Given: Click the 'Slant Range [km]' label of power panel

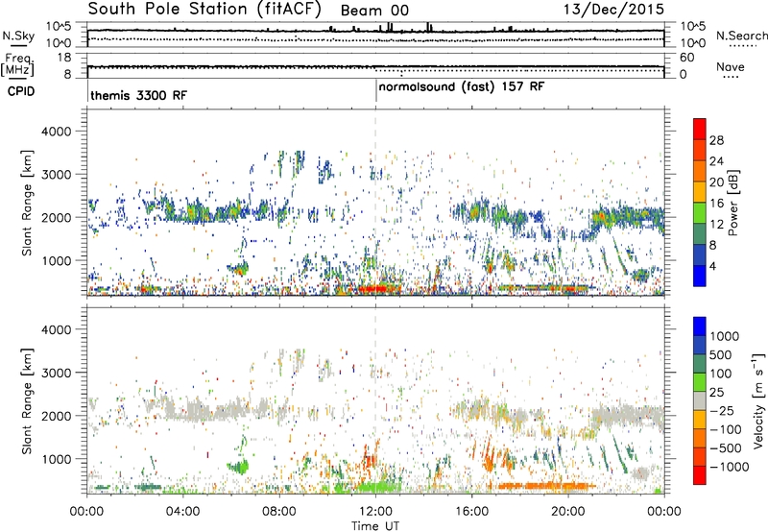Looking at the screenshot, I should 27,203.
